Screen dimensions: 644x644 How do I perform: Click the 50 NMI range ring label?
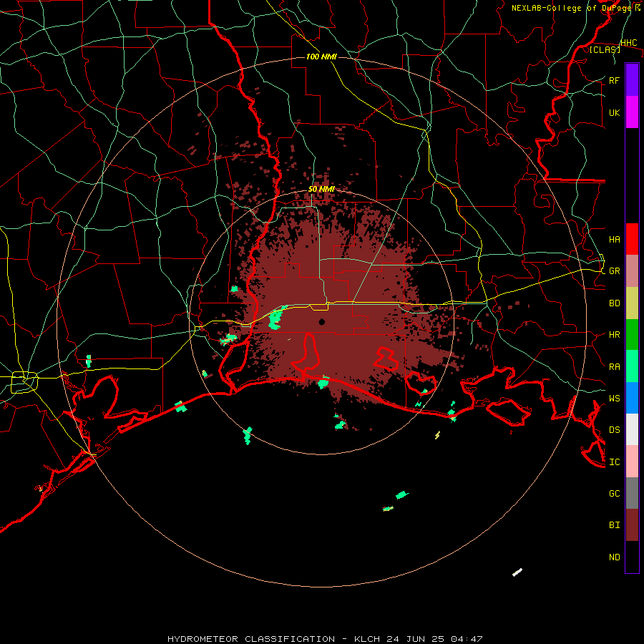tap(321, 190)
